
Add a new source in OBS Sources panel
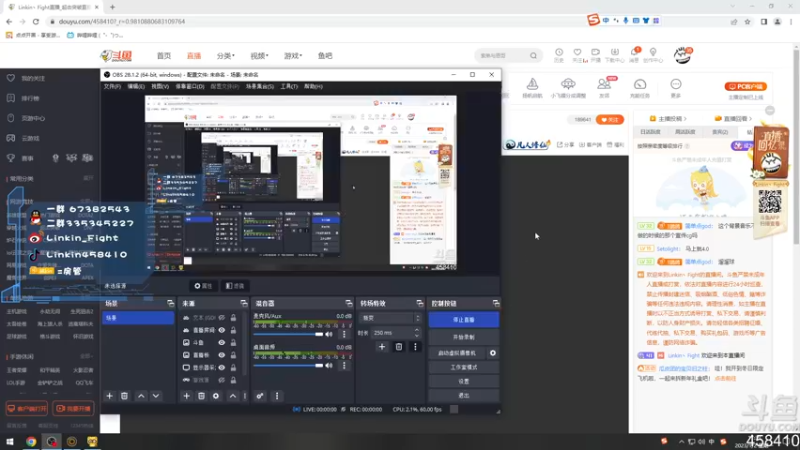pyautogui.click(x=186, y=396)
